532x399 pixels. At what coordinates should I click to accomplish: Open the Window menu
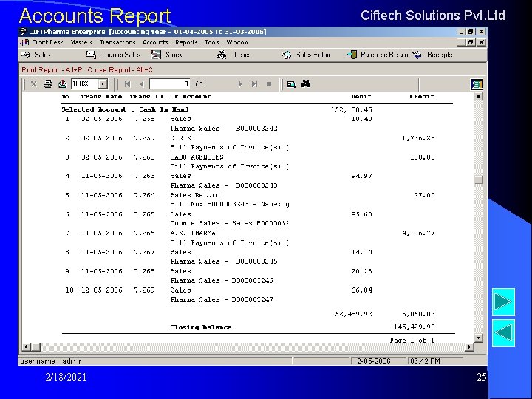tap(237, 42)
